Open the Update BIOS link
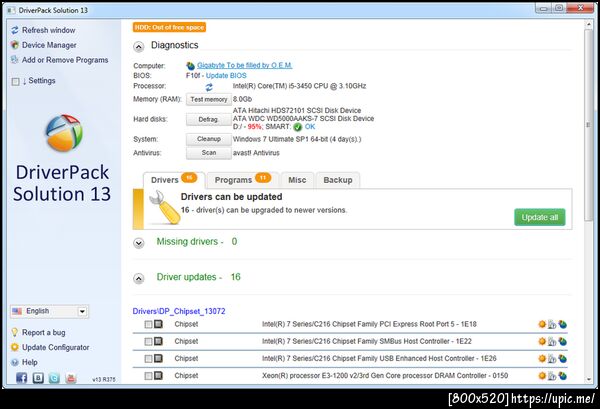Viewport: 600px width, 409px height. pos(226,75)
